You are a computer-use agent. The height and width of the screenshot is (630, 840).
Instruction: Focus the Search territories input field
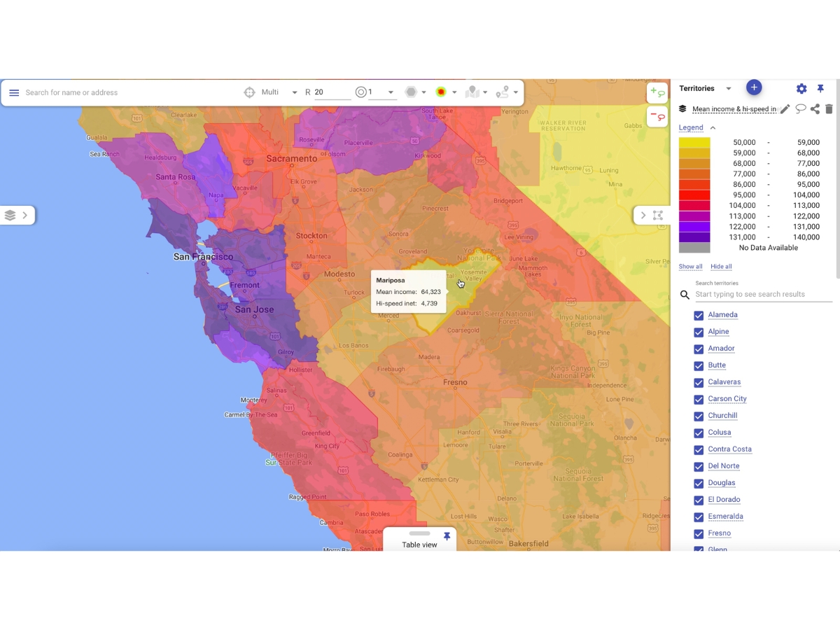763,295
